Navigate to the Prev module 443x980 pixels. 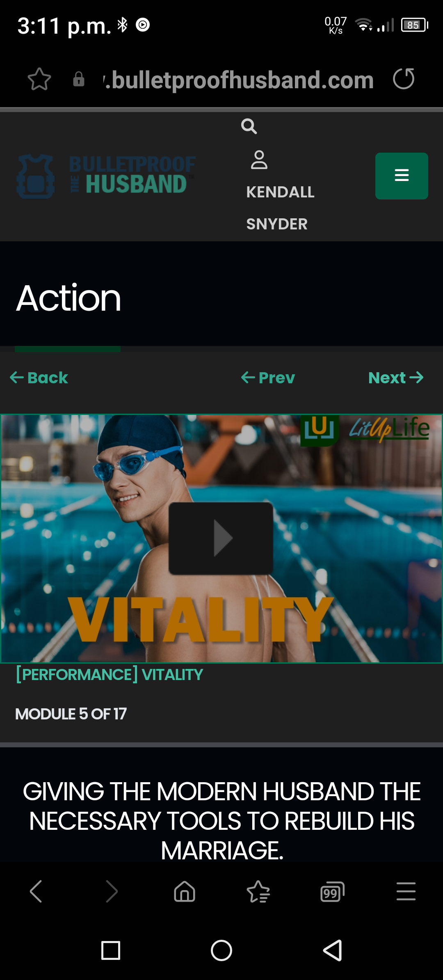click(x=268, y=378)
